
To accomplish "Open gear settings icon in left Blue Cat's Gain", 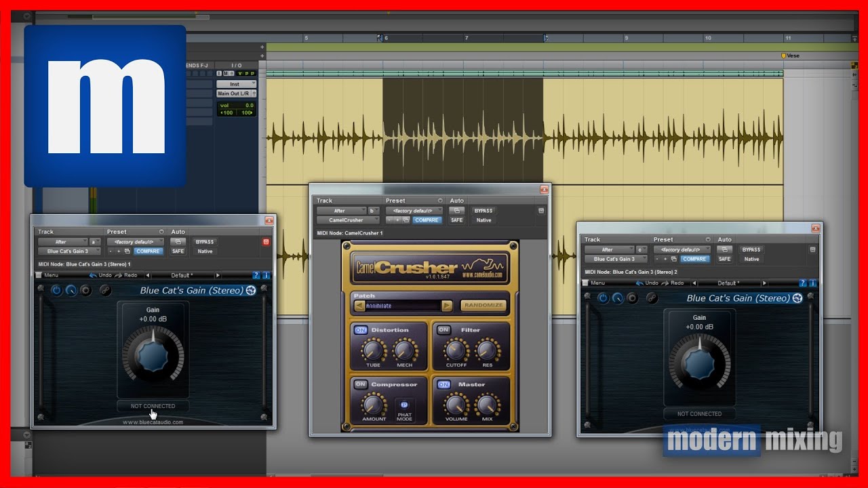I will (x=85, y=290).
